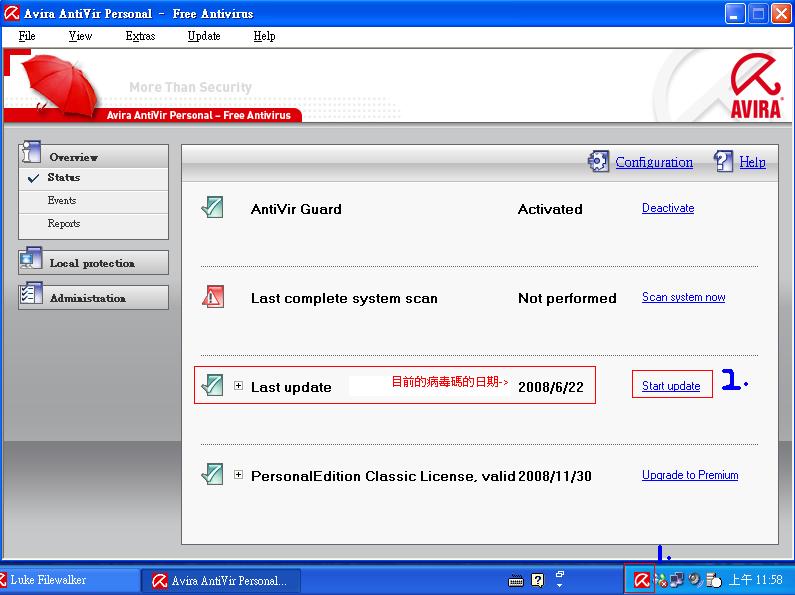Click the 2008/11/30 license date
This screenshot has width=795, height=595.
click(x=555, y=476)
